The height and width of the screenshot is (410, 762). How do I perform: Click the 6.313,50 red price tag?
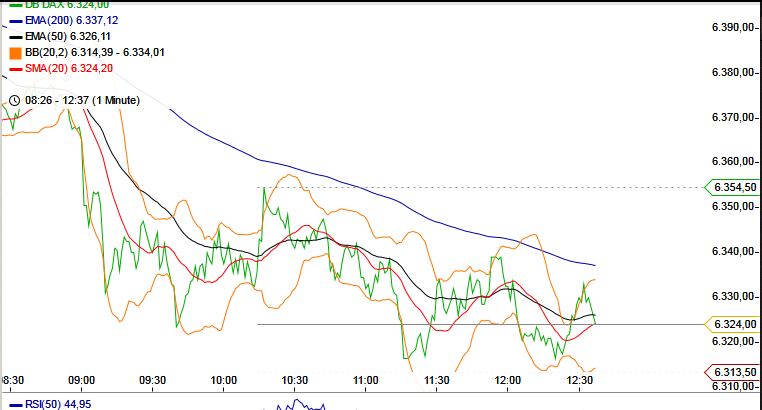pyautogui.click(x=731, y=373)
